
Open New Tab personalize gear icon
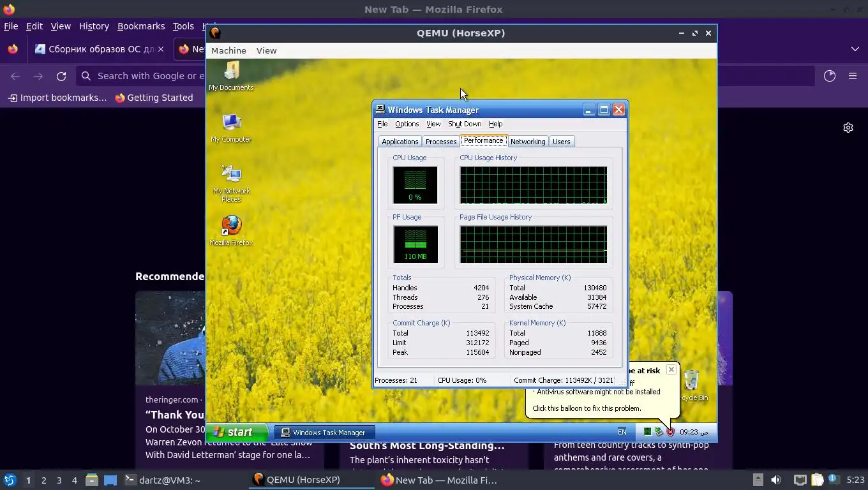pos(848,128)
